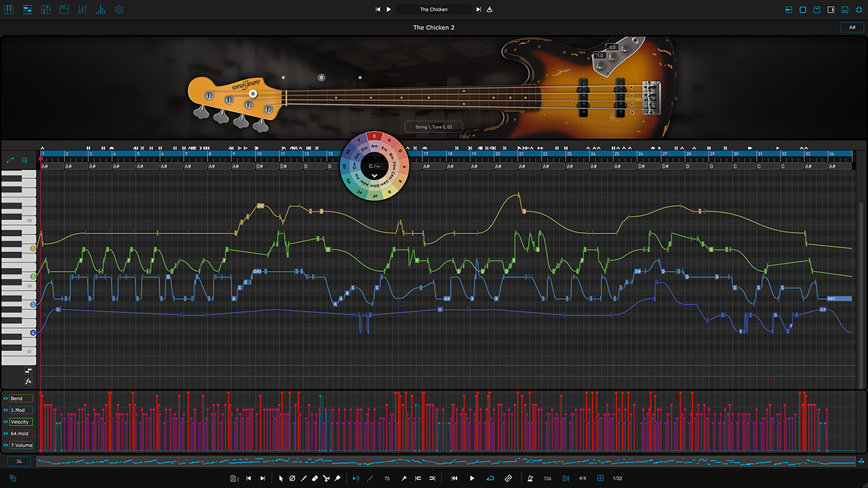This screenshot has width=868, height=488.
Task: Open the 4/4 time signature selector
Action: 583,479
